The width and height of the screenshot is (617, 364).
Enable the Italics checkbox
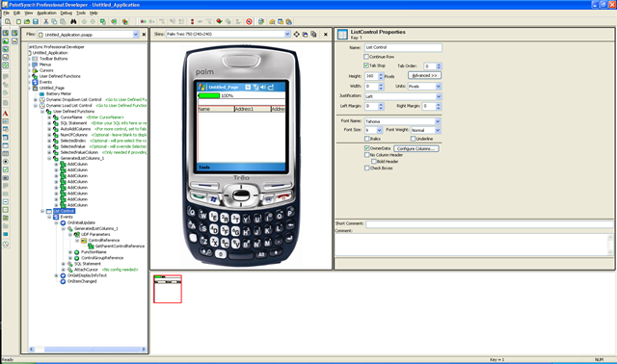367,139
